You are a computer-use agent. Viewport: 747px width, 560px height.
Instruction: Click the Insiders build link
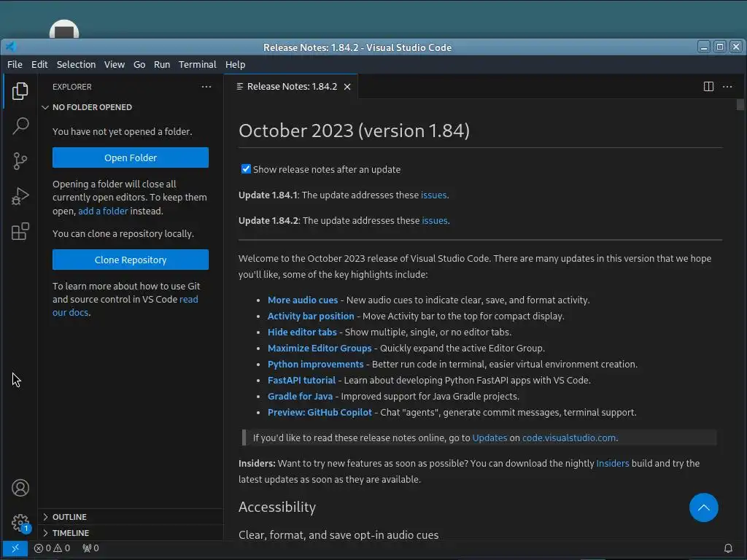click(613, 463)
